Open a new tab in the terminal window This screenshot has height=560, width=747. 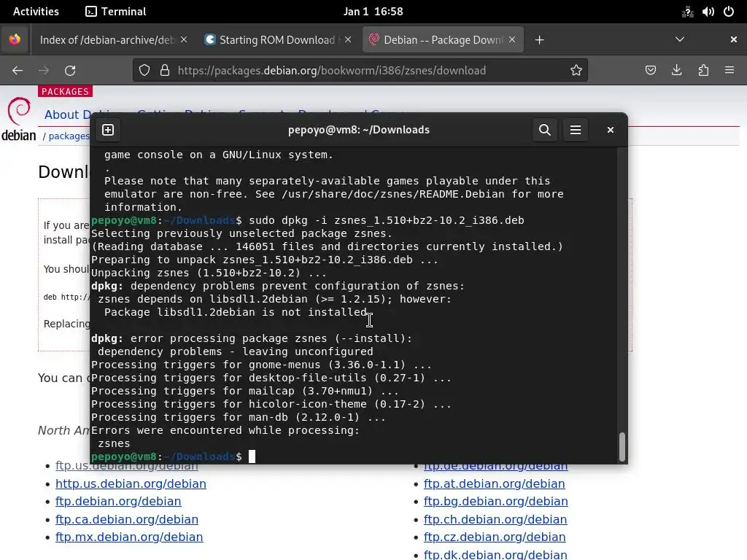click(108, 130)
